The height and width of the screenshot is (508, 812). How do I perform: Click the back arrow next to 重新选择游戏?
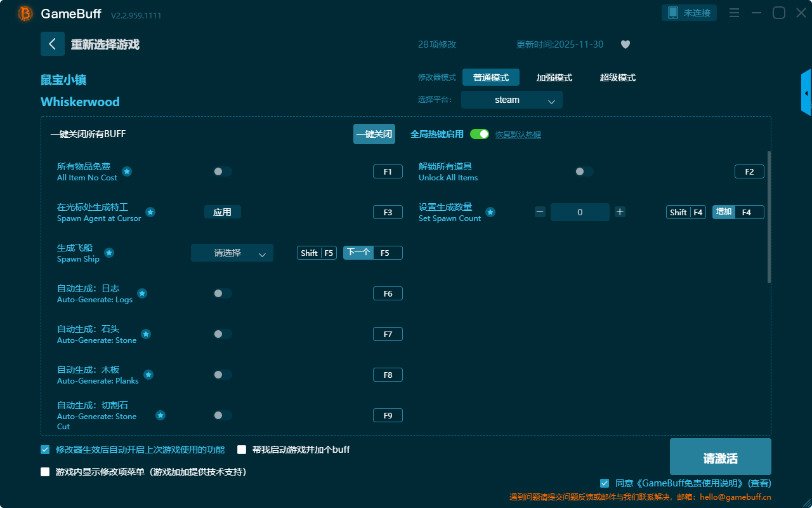[x=53, y=44]
